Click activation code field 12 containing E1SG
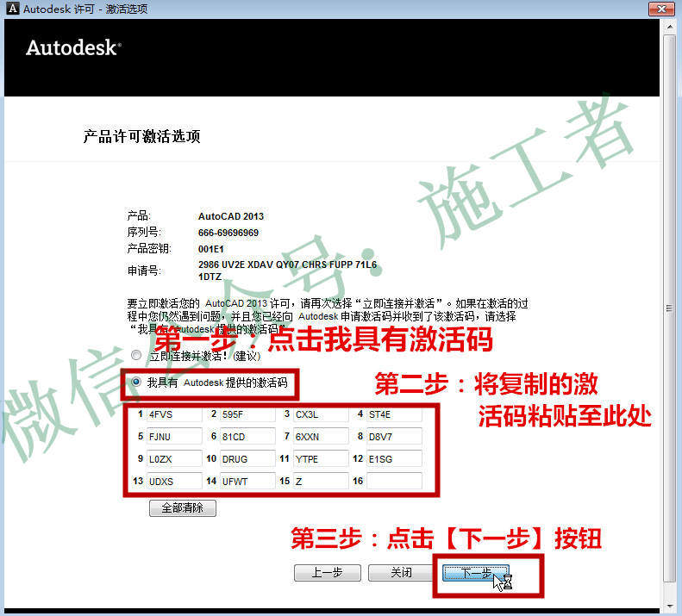 (394, 459)
